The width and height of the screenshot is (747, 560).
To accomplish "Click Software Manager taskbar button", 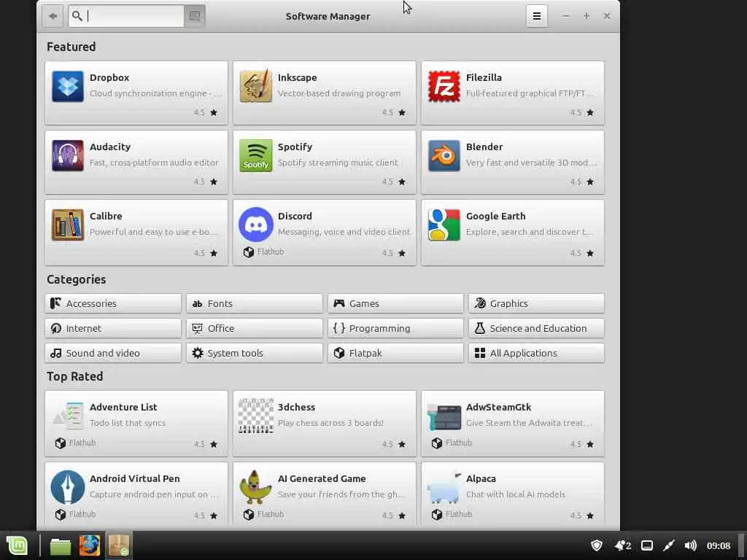I will pos(119,545).
